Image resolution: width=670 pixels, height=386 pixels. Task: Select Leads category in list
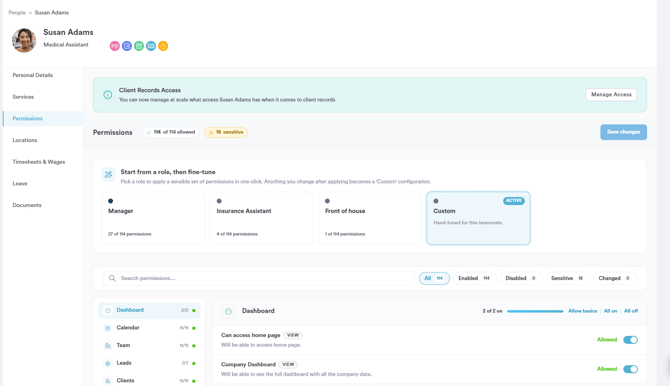point(149,363)
